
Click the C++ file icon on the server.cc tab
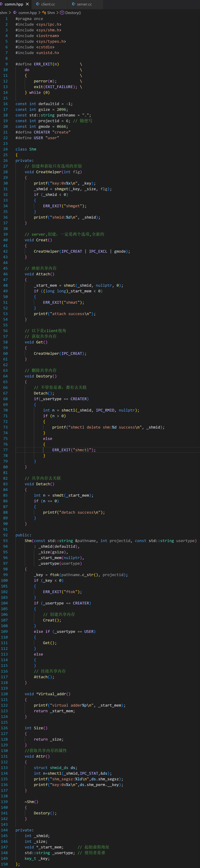(x=73, y=4)
